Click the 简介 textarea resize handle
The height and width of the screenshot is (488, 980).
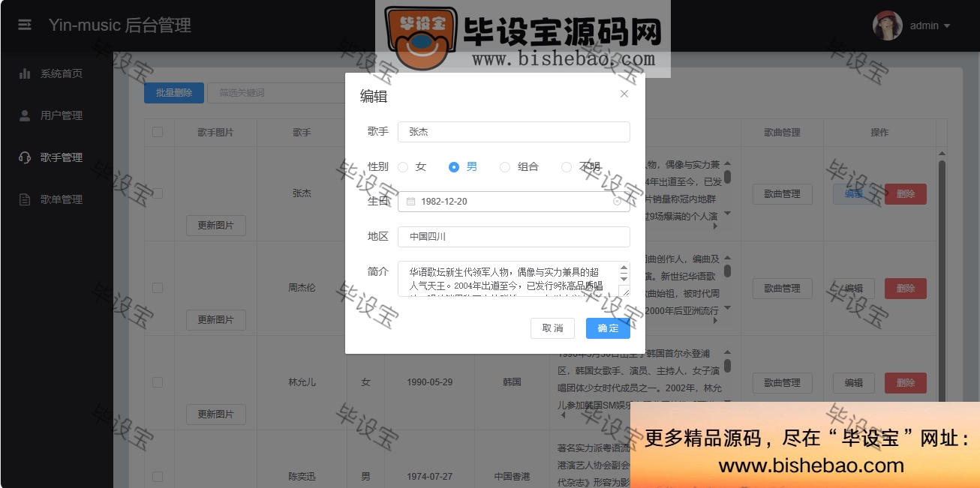(624, 291)
